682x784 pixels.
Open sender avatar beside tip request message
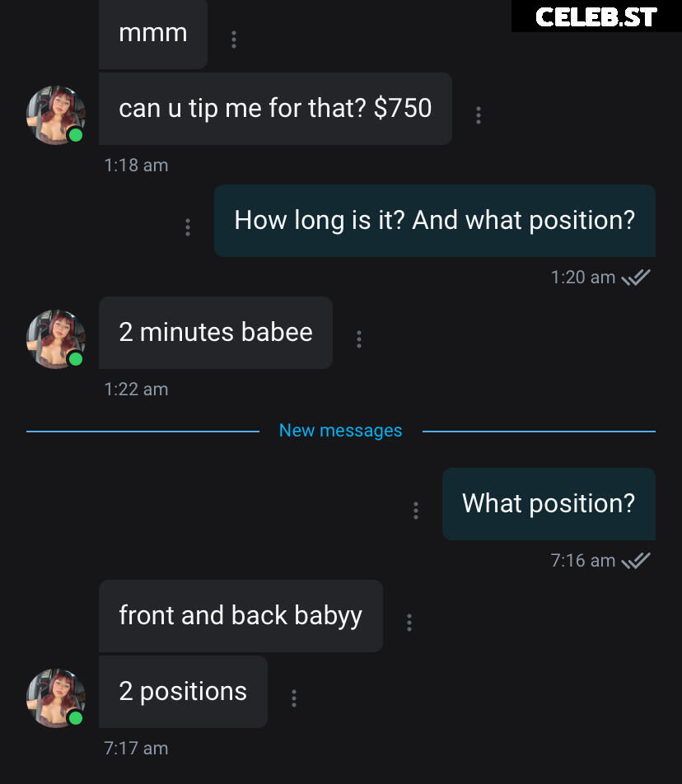pos(56,115)
